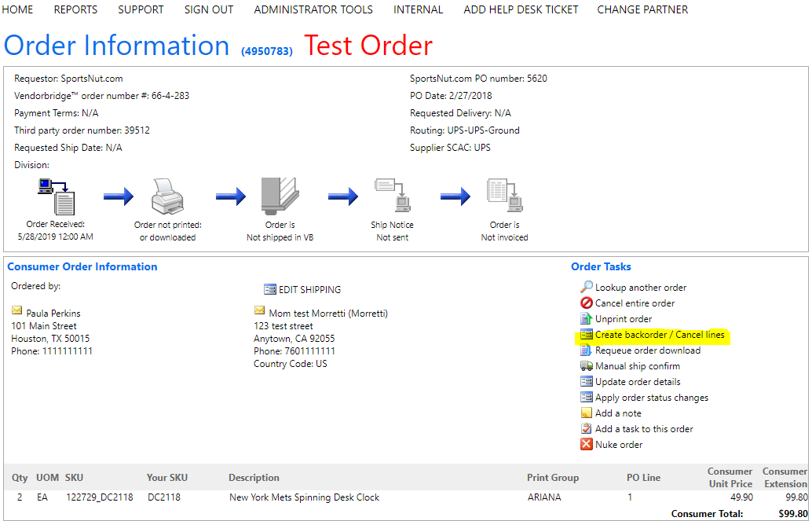
Task: Click SIGN OUT in the top navigation
Action: click(209, 9)
